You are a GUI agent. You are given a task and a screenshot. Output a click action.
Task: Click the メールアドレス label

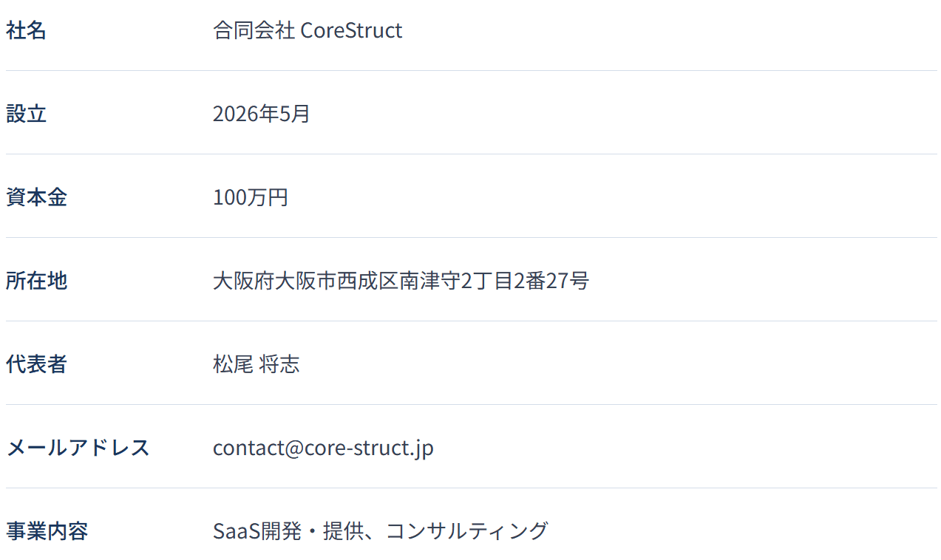pyautogui.click(x=78, y=448)
